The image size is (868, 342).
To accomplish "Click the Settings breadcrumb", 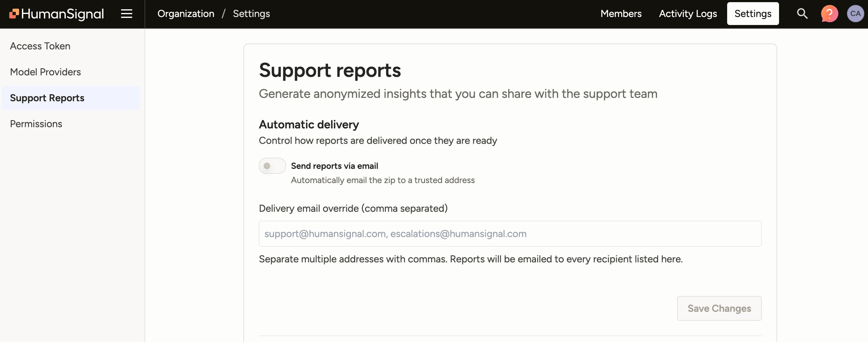I will [x=251, y=14].
